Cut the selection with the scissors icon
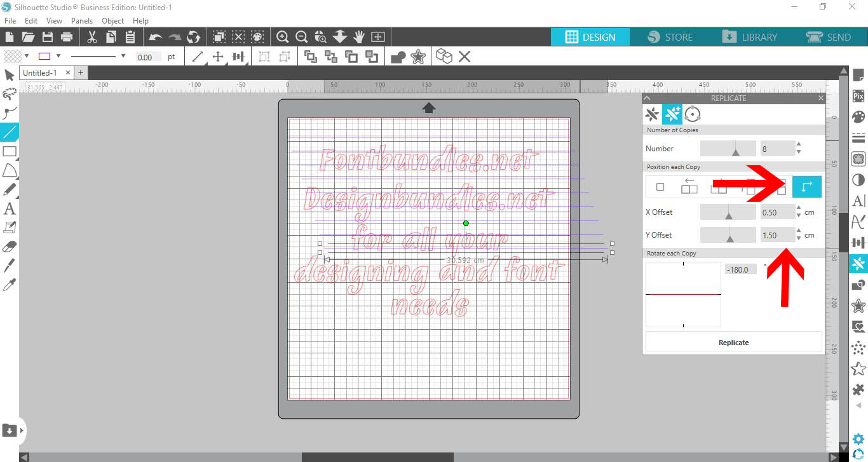The image size is (868, 462). [x=92, y=37]
